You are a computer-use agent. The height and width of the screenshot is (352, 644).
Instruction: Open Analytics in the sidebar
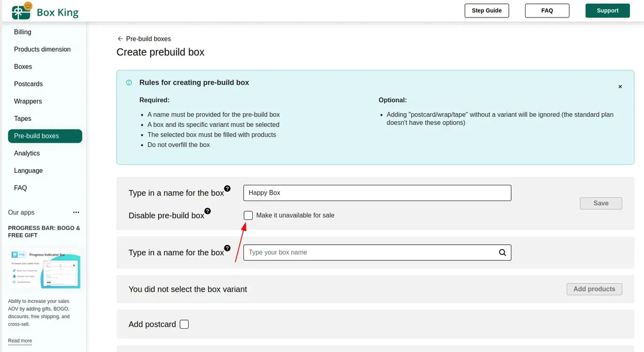point(27,153)
